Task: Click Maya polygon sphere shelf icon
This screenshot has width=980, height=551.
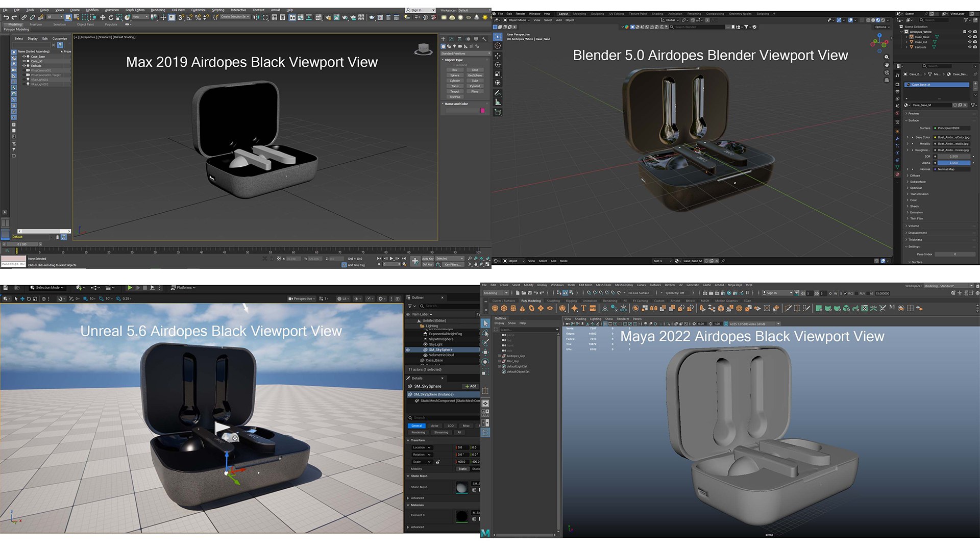Action: pos(495,308)
